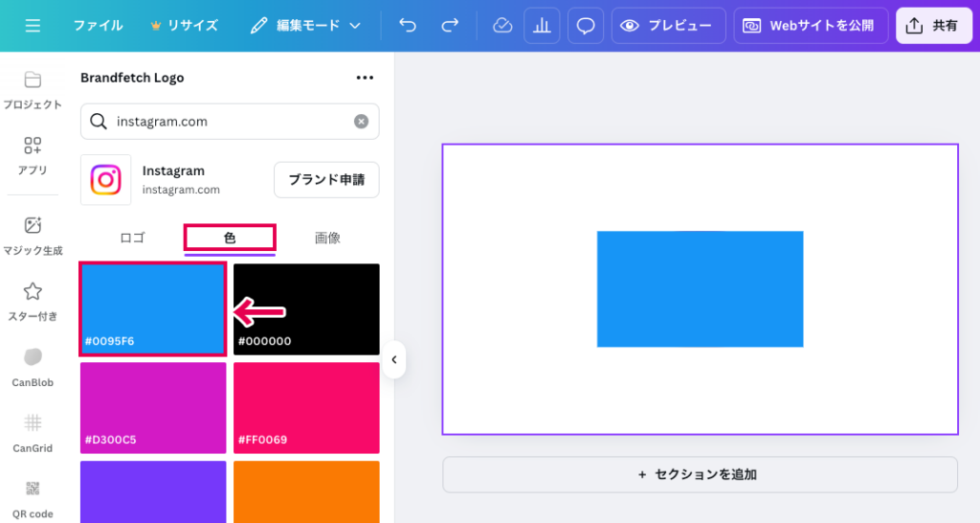
Task: Click the Webサイトを公開 button
Action: pos(811,26)
